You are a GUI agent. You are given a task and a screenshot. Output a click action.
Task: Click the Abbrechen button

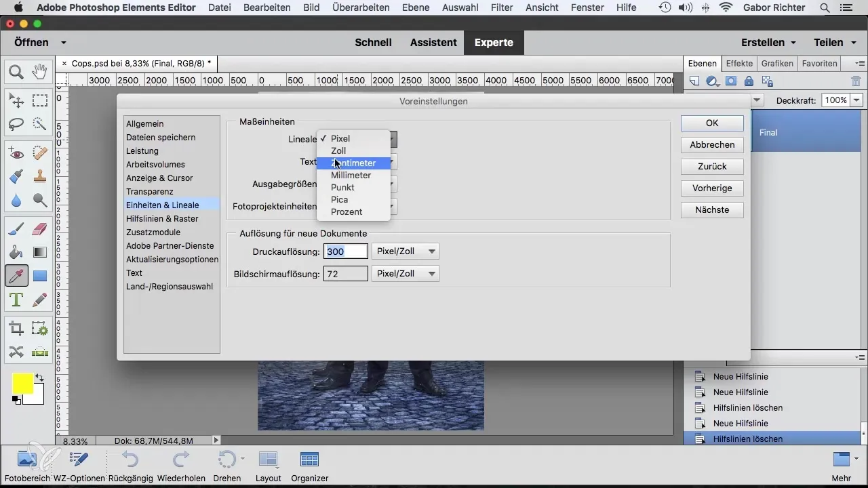(x=712, y=145)
